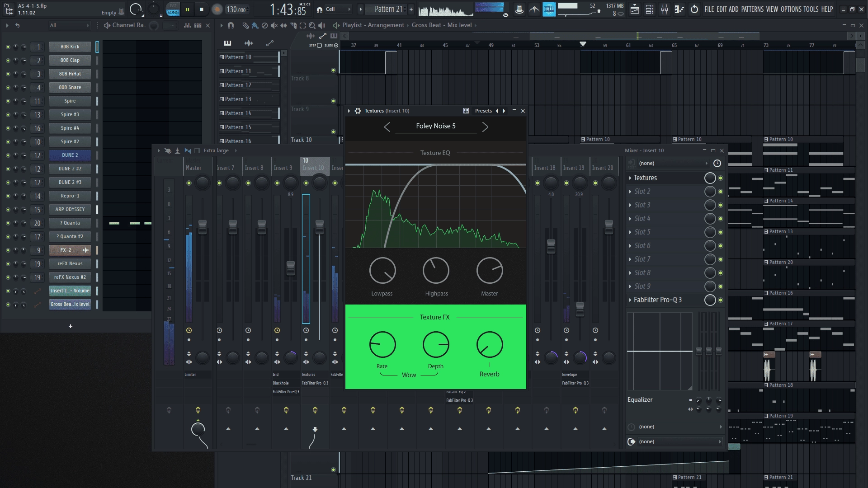Open the Playlist view from the toolbar
The width and height of the screenshot is (868, 488).
[635, 9]
